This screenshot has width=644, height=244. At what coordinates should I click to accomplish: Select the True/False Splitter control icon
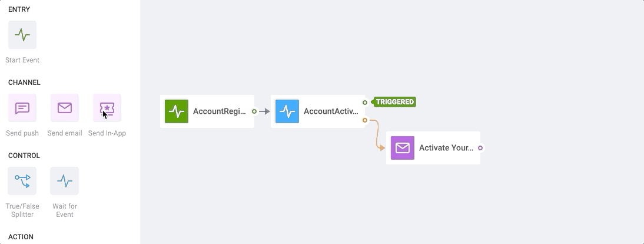click(x=22, y=180)
